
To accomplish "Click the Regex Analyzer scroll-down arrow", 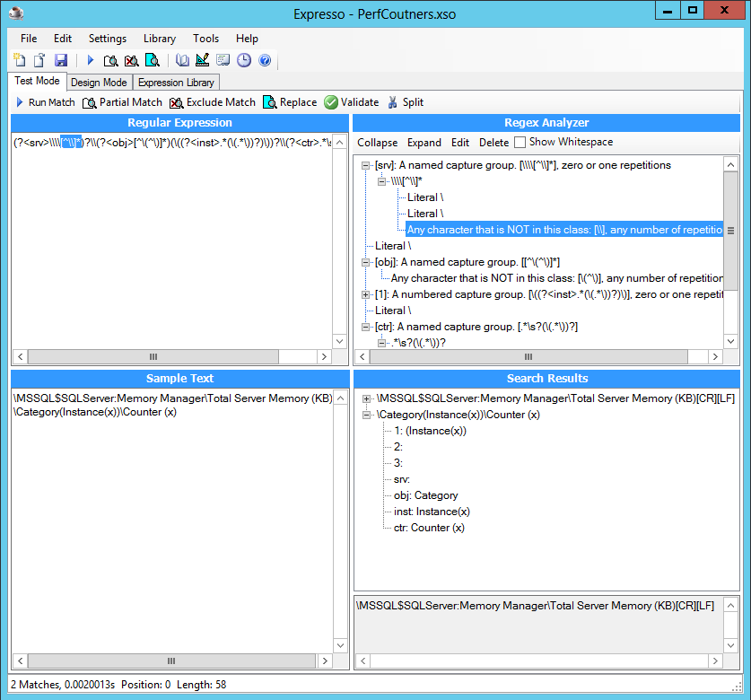I will click(730, 342).
